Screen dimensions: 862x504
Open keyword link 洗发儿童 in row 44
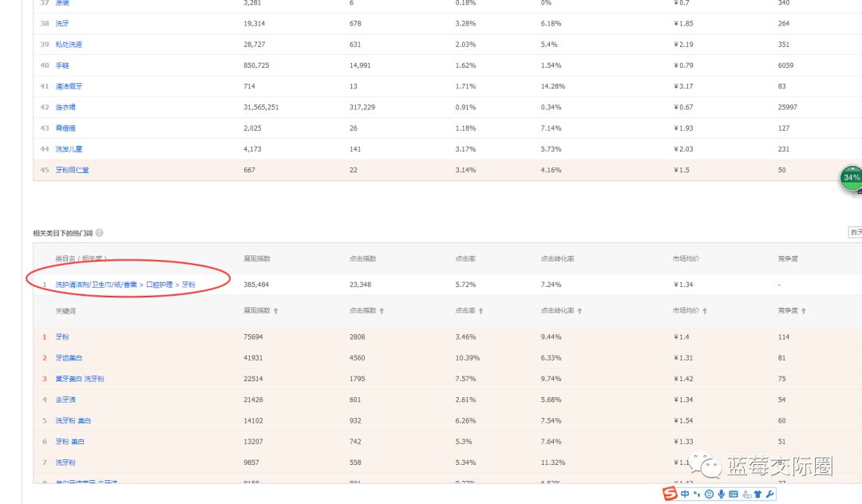[69, 149]
